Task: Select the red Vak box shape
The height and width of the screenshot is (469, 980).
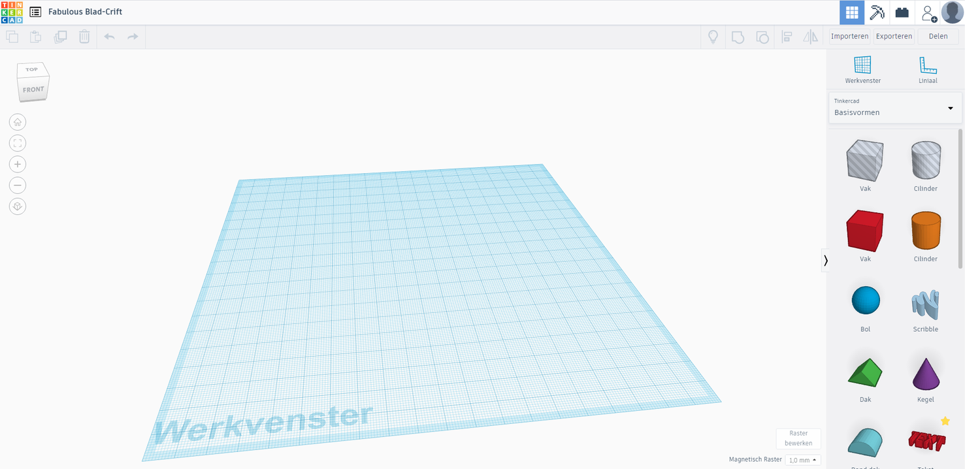Action: point(865,231)
